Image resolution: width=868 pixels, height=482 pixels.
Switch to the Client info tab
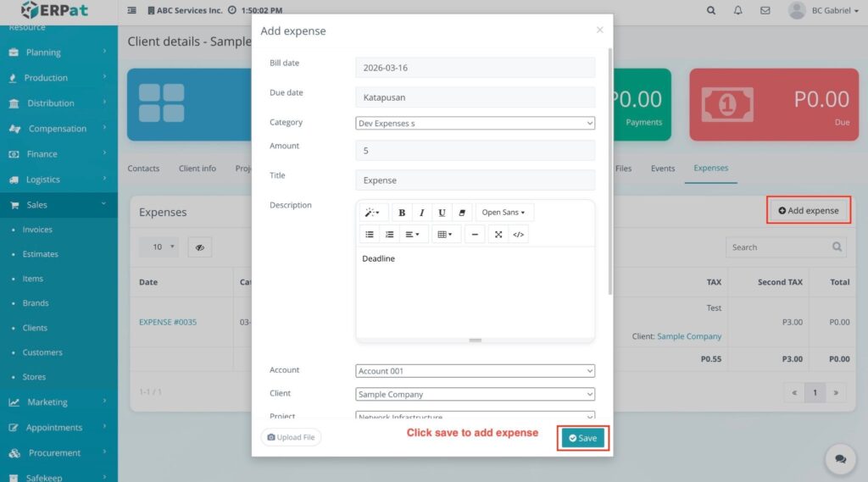[x=197, y=169]
